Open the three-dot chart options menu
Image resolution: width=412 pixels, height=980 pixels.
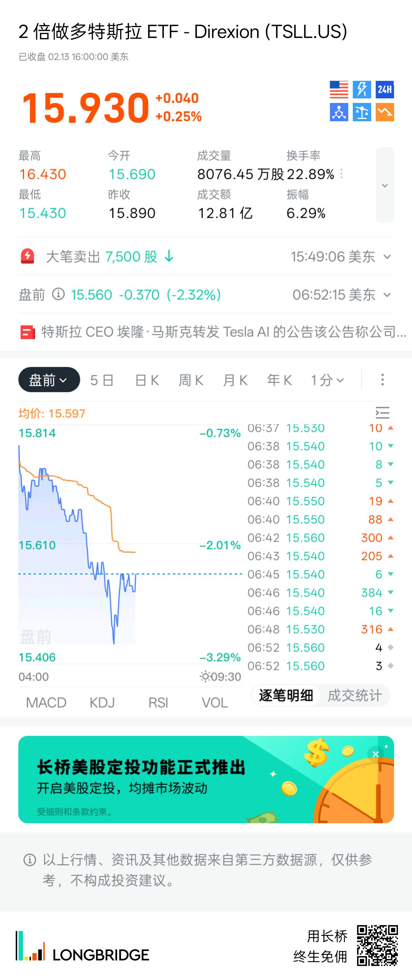pos(382,380)
